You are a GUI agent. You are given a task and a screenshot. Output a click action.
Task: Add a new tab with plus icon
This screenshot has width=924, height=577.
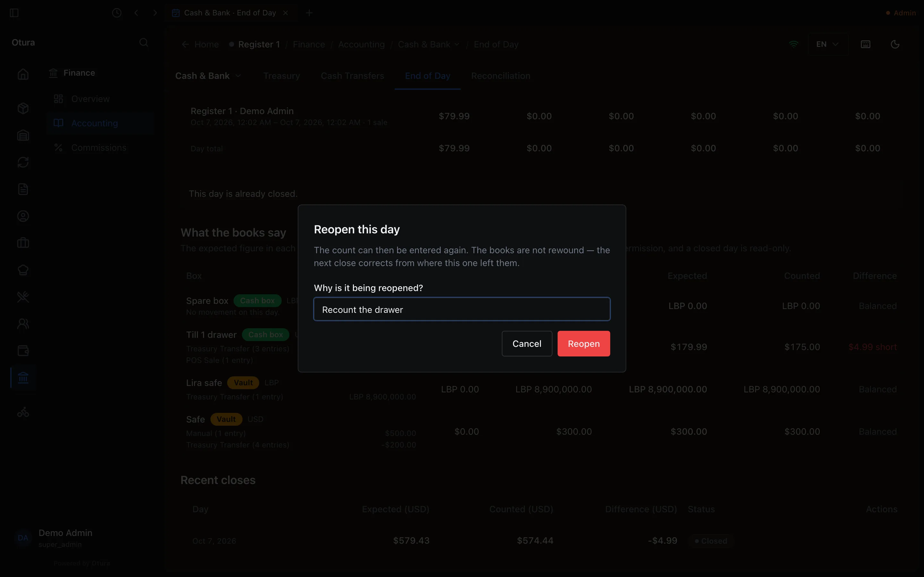click(309, 13)
